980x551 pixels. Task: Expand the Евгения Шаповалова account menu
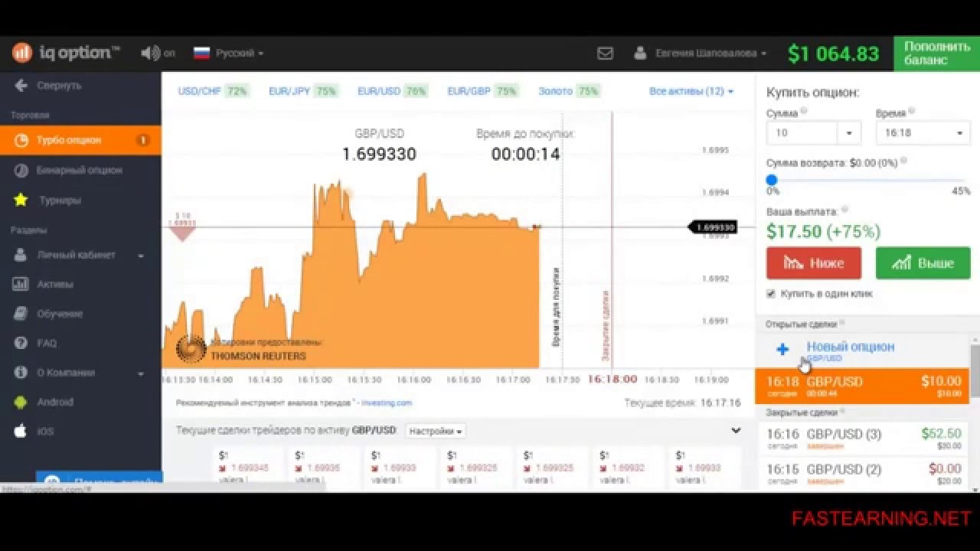710,53
